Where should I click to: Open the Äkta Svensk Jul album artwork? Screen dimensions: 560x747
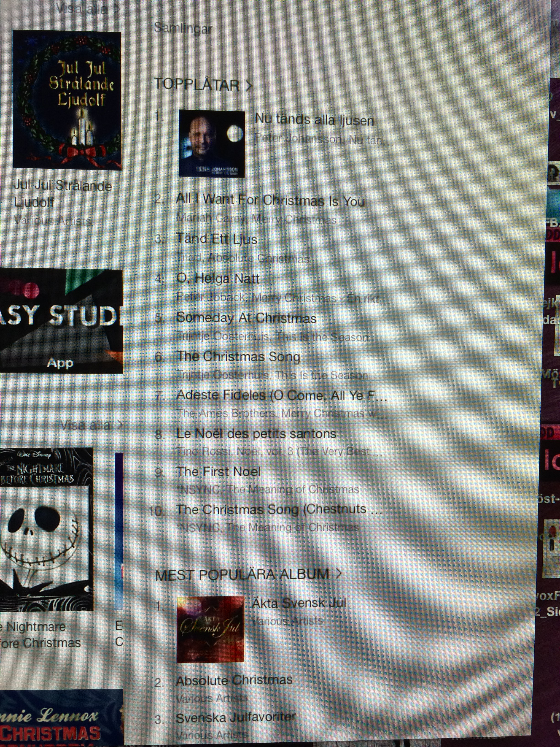[211, 629]
